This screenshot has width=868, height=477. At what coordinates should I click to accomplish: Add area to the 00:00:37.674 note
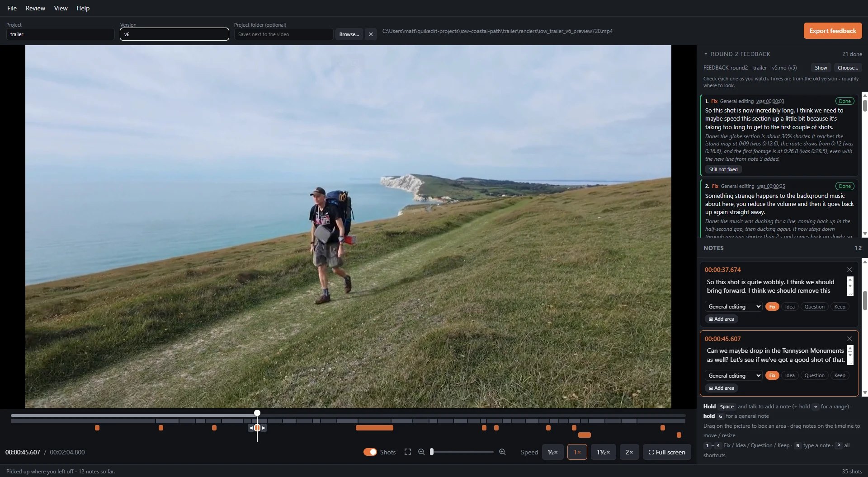pos(722,319)
